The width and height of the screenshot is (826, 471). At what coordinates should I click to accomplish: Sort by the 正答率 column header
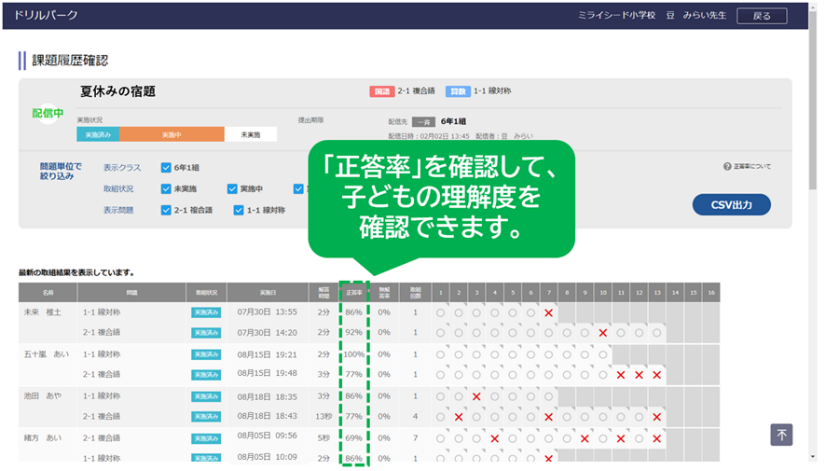click(353, 292)
